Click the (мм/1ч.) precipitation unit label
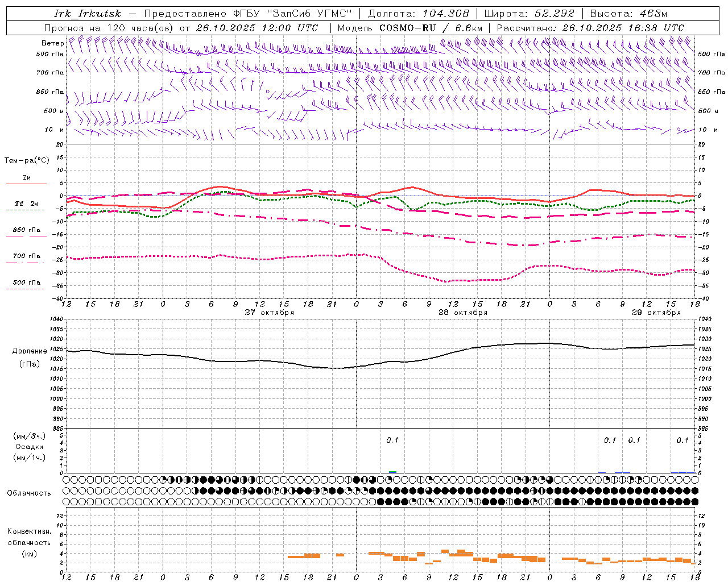Viewport: 728px width, 582px height. tap(29, 458)
